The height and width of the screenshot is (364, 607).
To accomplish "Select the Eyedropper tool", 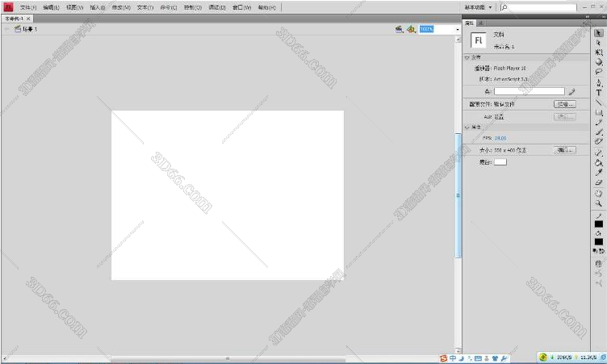I will tap(598, 173).
